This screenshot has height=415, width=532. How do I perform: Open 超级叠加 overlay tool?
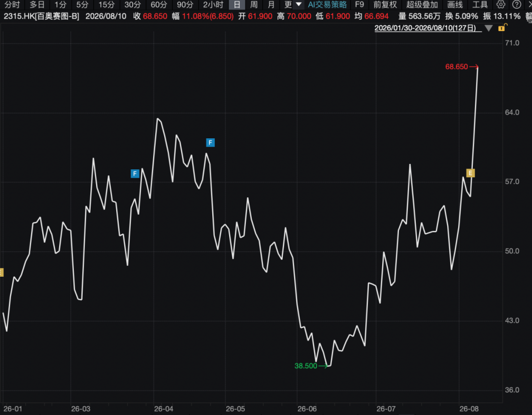click(422, 5)
